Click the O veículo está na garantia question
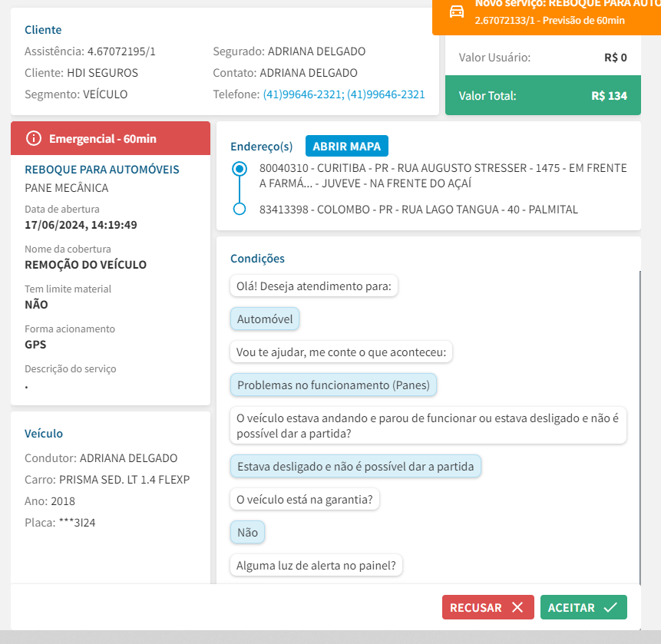This screenshot has width=661, height=644. 304,500
